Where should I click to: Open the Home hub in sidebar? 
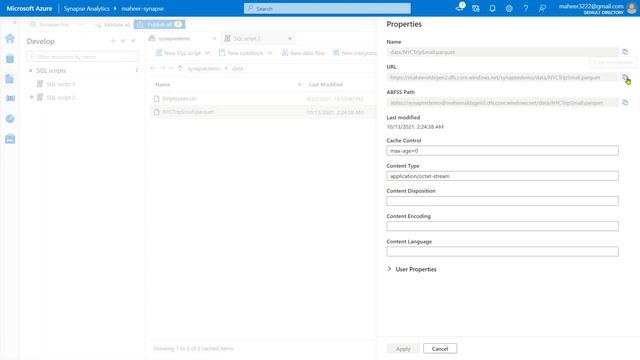coord(10,38)
